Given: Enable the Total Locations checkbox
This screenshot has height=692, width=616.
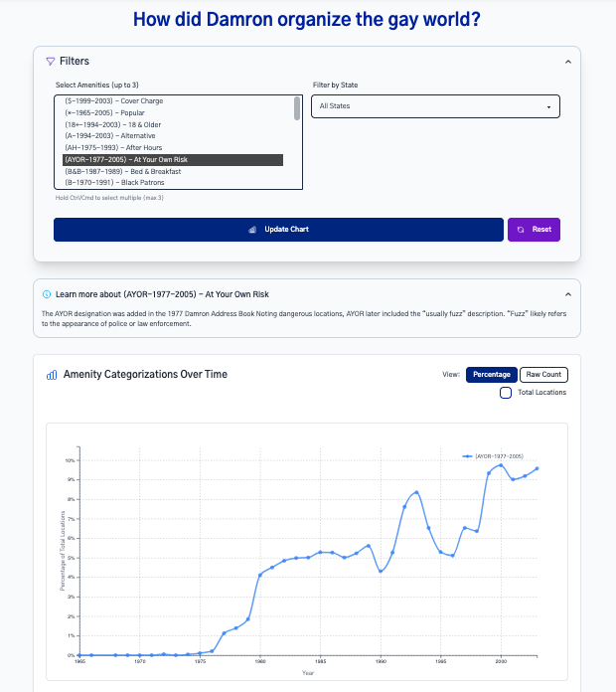Looking at the screenshot, I should tap(506, 393).
